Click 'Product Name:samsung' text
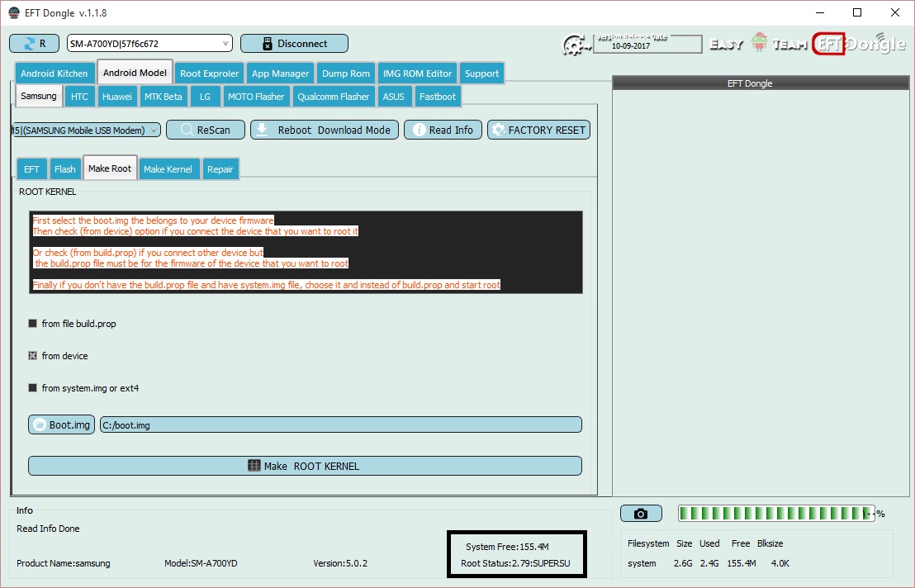 point(63,563)
